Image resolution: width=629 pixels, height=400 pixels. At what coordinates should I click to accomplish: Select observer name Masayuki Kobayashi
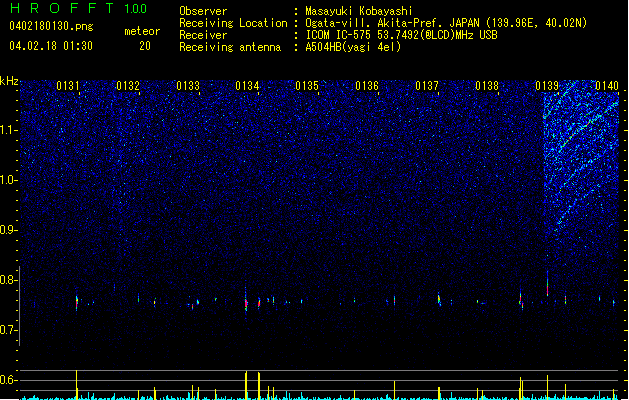[x=359, y=11]
